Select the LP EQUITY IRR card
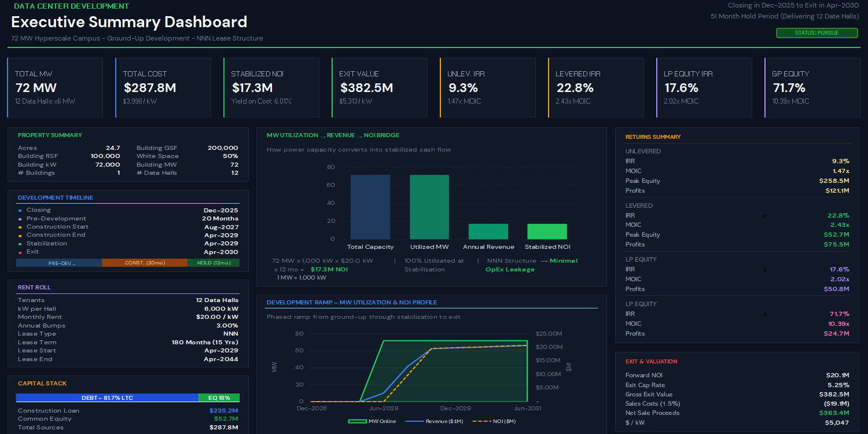 (704, 87)
